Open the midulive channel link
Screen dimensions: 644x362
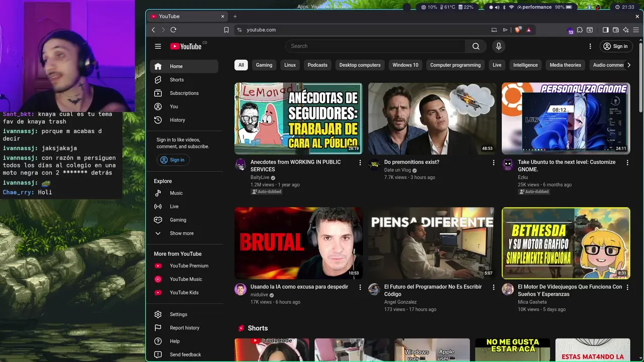(x=259, y=295)
